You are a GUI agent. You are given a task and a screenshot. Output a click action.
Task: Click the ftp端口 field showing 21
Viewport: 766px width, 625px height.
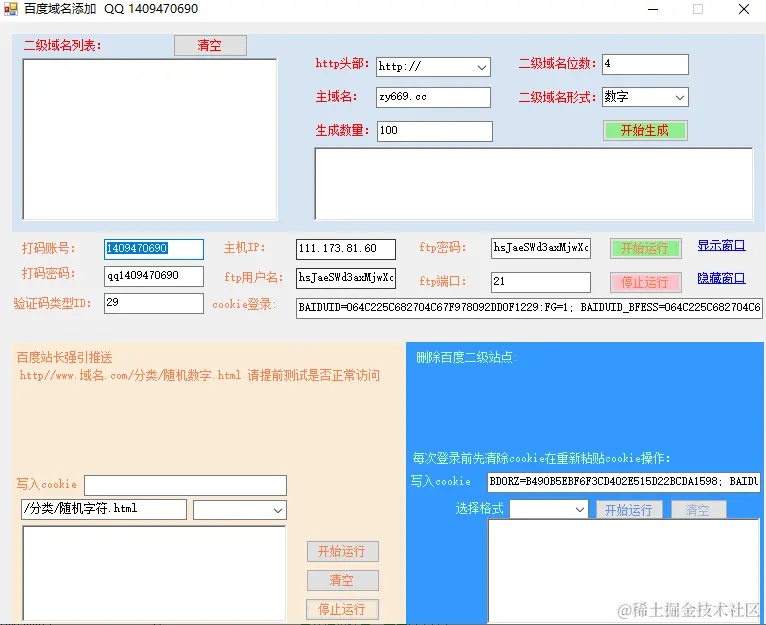[541, 282]
